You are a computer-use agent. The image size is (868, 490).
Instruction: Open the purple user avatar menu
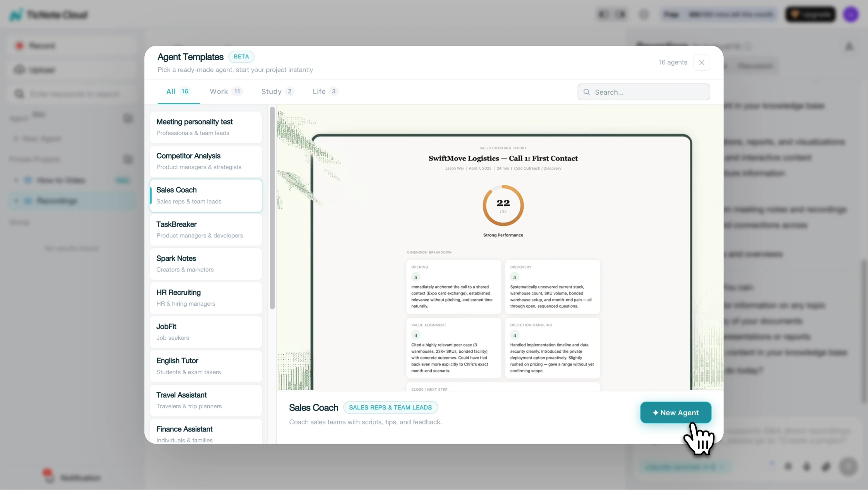pyautogui.click(x=851, y=14)
